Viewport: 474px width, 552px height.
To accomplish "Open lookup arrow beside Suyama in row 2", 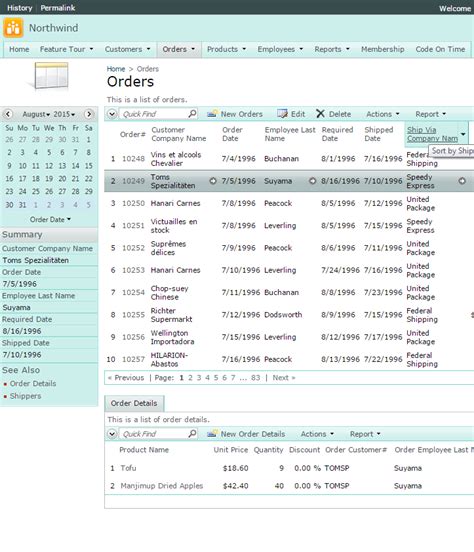I will click(312, 181).
